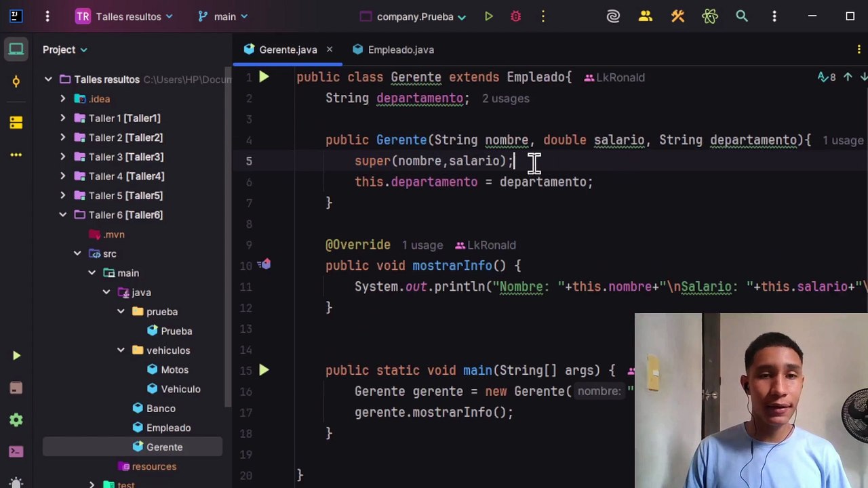Expand the .idea folder

(63, 99)
